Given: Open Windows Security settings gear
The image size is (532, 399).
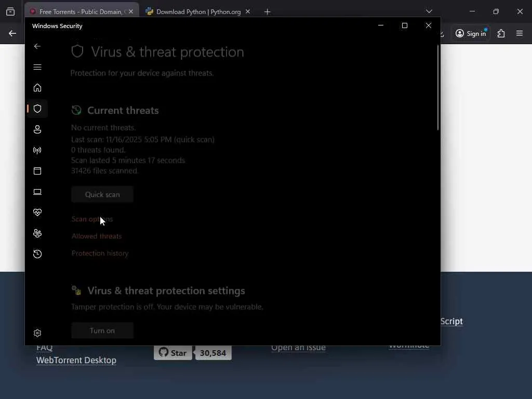Looking at the screenshot, I should click(x=37, y=333).
